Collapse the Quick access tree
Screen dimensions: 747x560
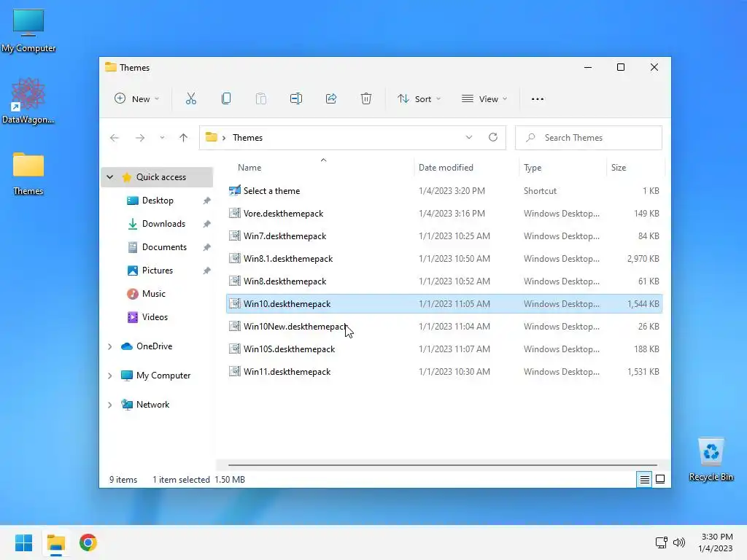pyautogui.click(x=110, y=177)
